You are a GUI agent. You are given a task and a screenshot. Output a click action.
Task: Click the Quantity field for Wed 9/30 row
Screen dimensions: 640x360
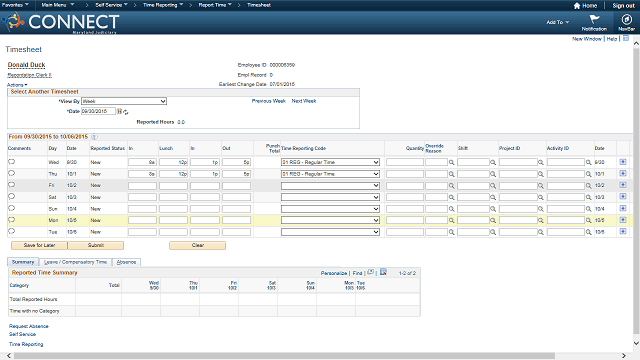coord(405,162)
